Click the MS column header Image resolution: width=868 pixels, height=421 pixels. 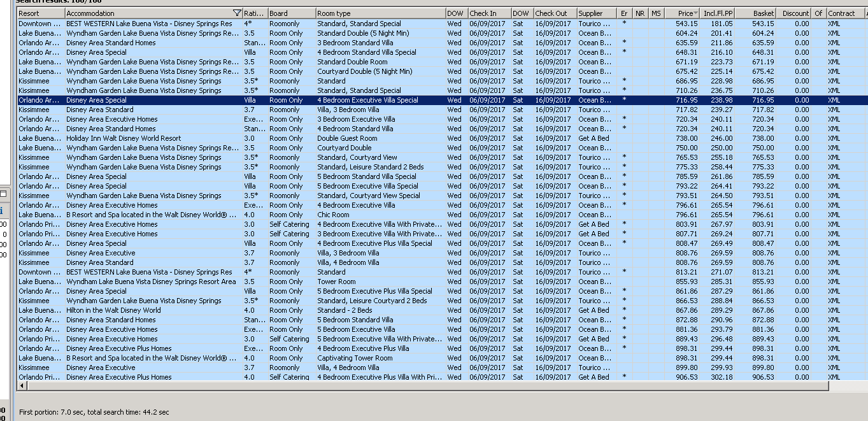click(x=656, y=13)
